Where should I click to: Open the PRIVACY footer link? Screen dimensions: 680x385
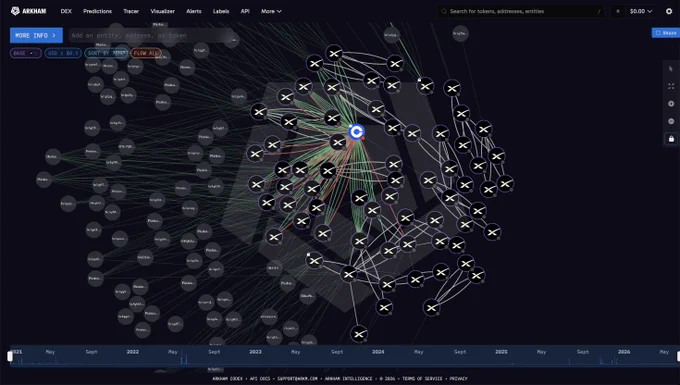click(458, 378)
